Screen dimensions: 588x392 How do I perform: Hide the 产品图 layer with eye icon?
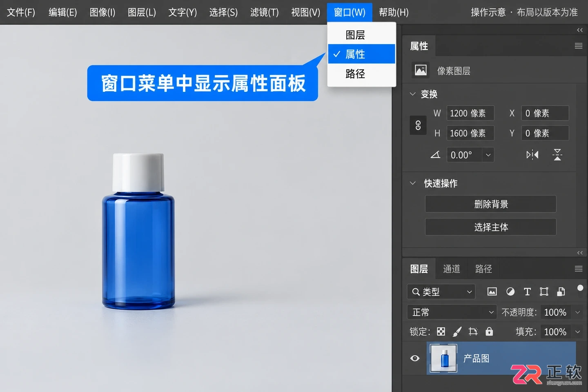coord(415,358)
